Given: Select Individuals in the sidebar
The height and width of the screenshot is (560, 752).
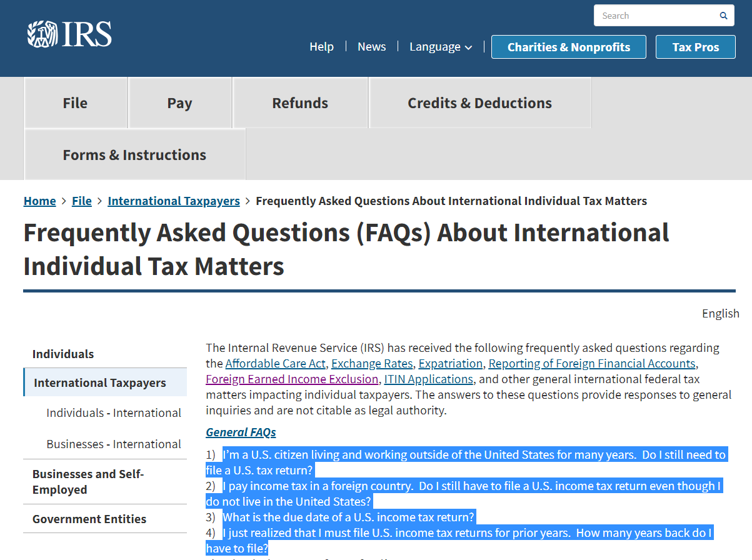Looking at the screenshot, I should [63, 354].
